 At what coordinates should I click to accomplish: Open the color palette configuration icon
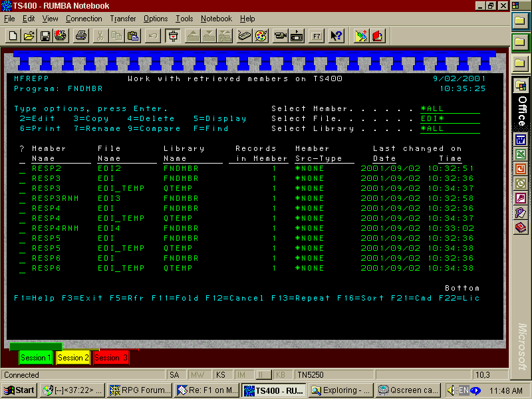point(261,36)
